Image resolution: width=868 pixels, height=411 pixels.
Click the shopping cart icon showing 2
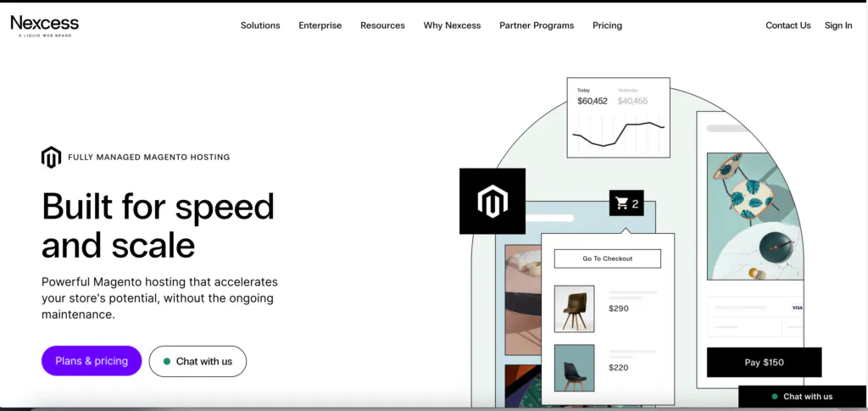point(623,203)
